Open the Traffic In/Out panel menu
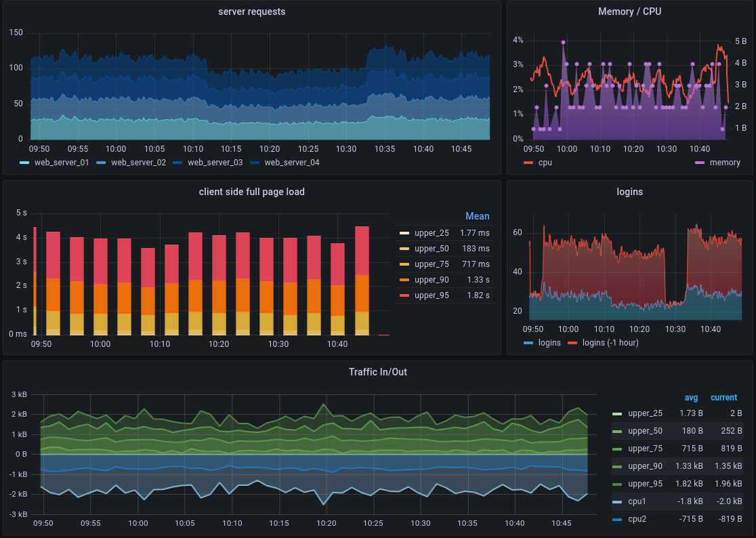 pyautogui.click(x=378, y=372)
